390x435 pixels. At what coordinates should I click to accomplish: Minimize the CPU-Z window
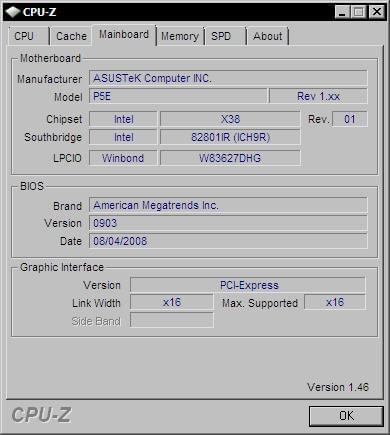[x=342, y=12]
